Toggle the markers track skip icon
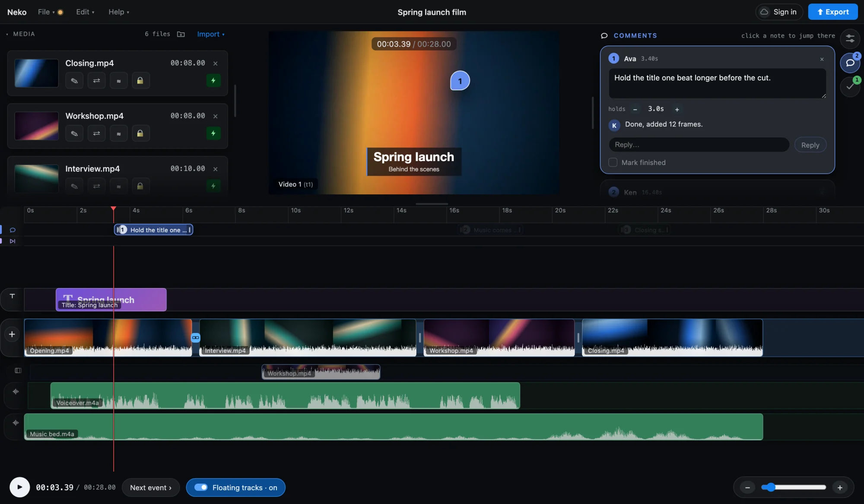 point(13,241)
